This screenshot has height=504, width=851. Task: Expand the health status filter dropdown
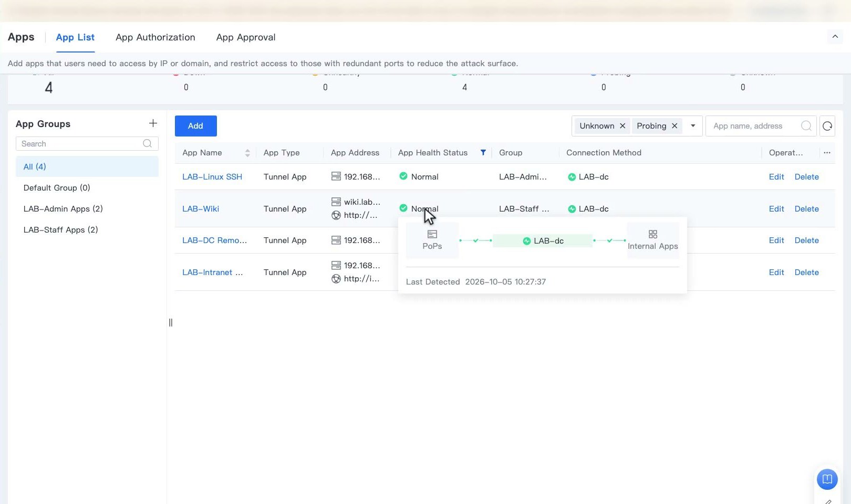click(x=693, y=126)
